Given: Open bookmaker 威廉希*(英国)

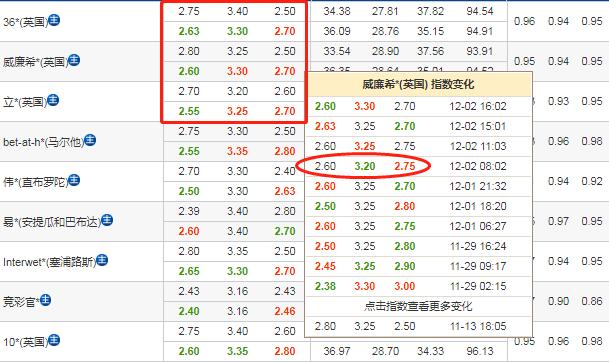Looking at the screenshot, I should pos(35,62).
